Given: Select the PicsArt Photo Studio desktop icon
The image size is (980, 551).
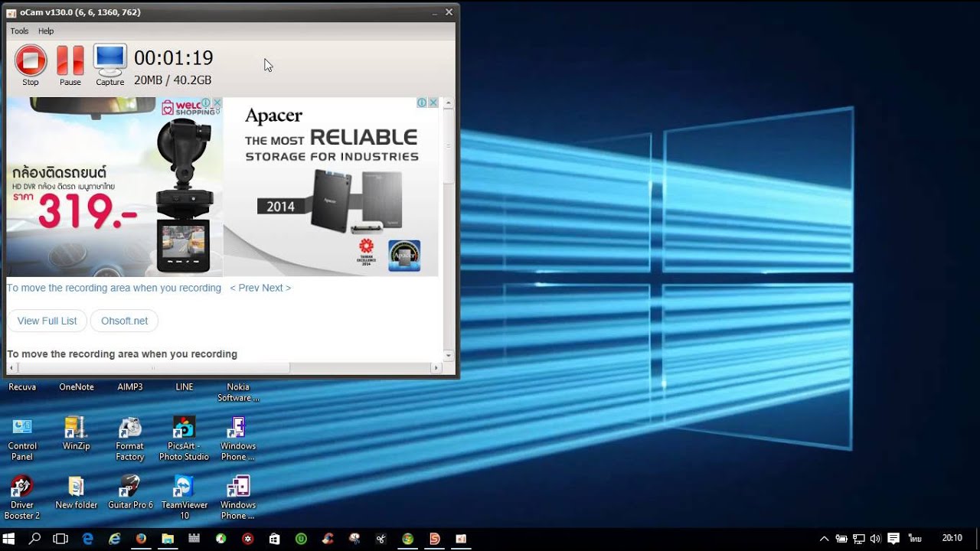Looking at the screenshot, I should tap(184, 439).
